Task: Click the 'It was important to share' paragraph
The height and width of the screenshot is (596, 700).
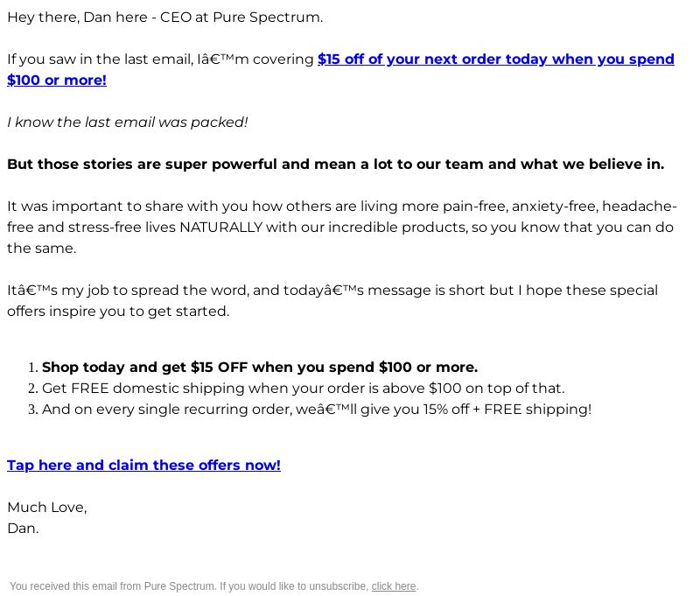Action: click(x=342, y=227)
